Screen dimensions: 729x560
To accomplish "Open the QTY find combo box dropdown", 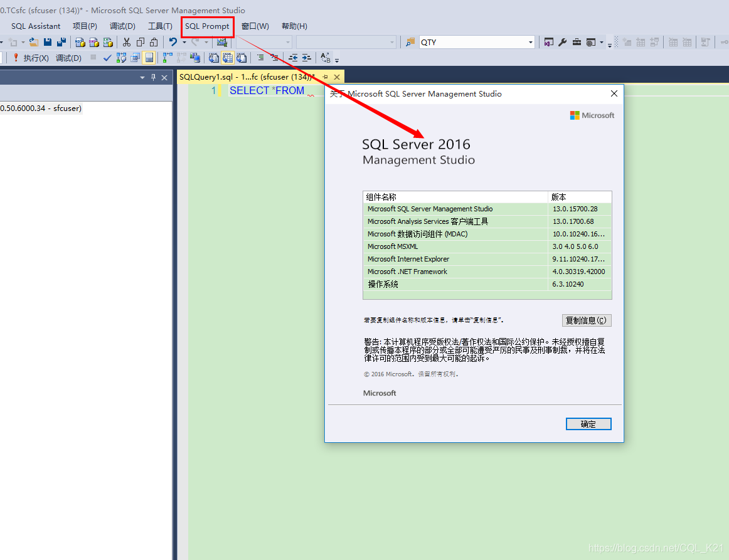I will point(531,42).
